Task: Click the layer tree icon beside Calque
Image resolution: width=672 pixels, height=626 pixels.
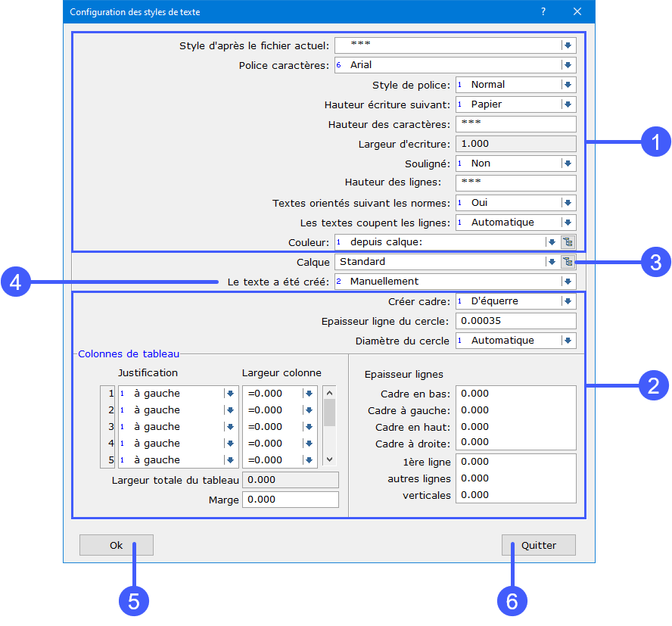Action: click(x=568, y=262)
